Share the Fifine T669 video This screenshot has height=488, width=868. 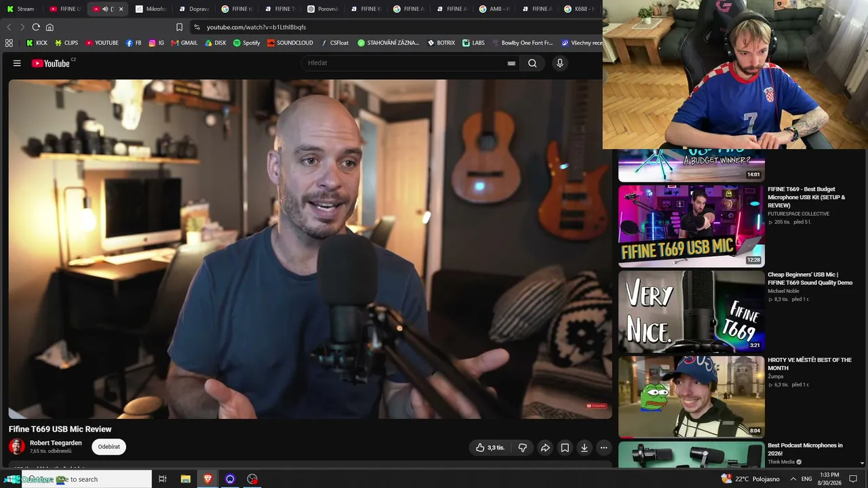pyautogui.click(x=545, y=447)
